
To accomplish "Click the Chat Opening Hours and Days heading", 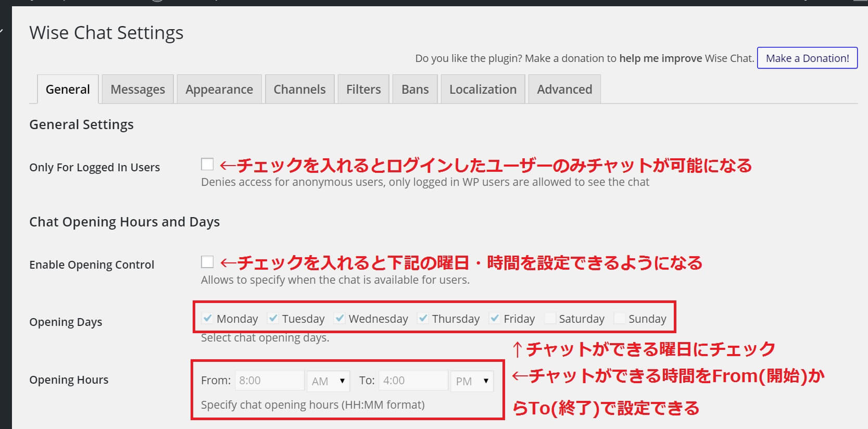I will [x=124, y=222].
